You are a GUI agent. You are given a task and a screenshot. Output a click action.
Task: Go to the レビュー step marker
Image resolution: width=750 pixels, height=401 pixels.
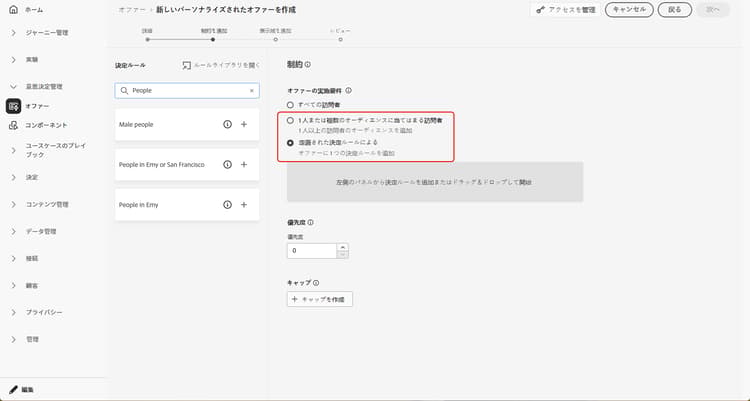(x=341, y=39)
